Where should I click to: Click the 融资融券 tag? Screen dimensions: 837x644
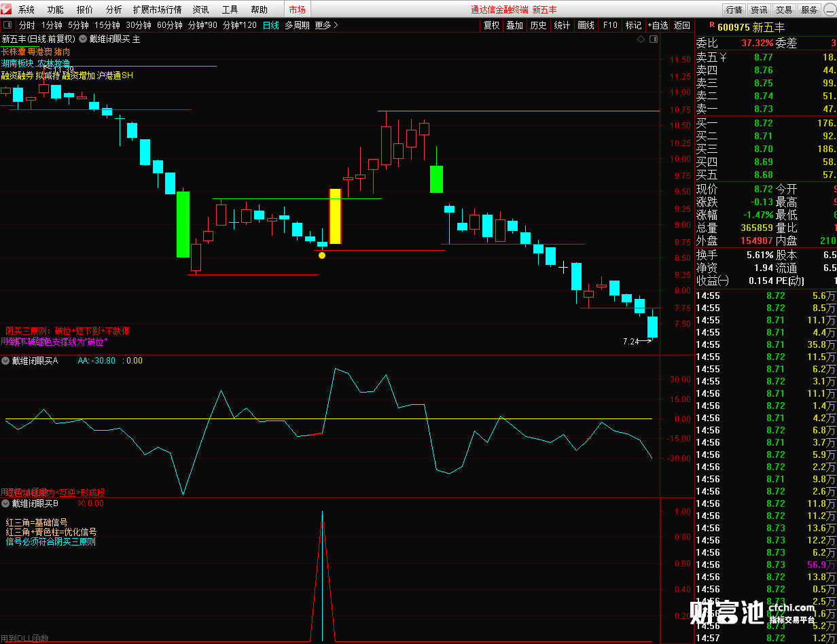[18, 75]
